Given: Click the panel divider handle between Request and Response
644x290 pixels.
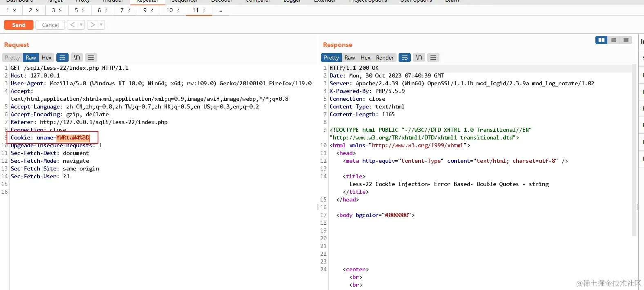Looking at the screenshot, I should [318, 207].
